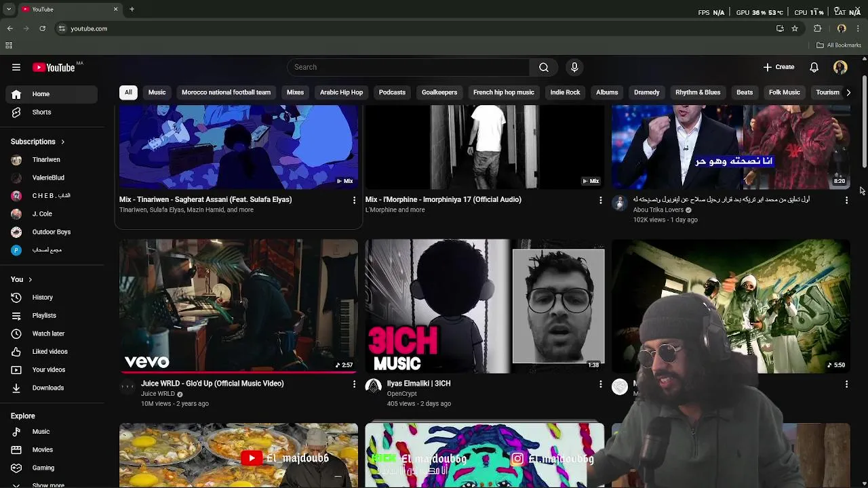Open Ilyas Elmaliki | 3ICH video title
This screenshot has height=488, width=868.
pos(418,384)
